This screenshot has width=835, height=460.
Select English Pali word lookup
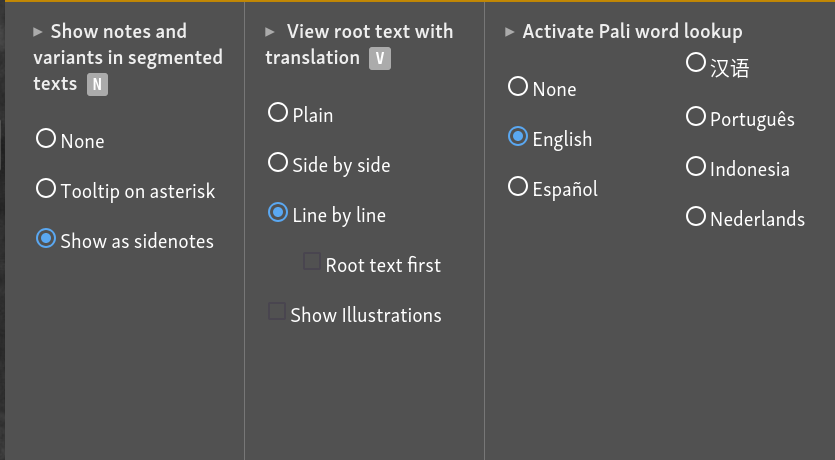coord(518,137)
